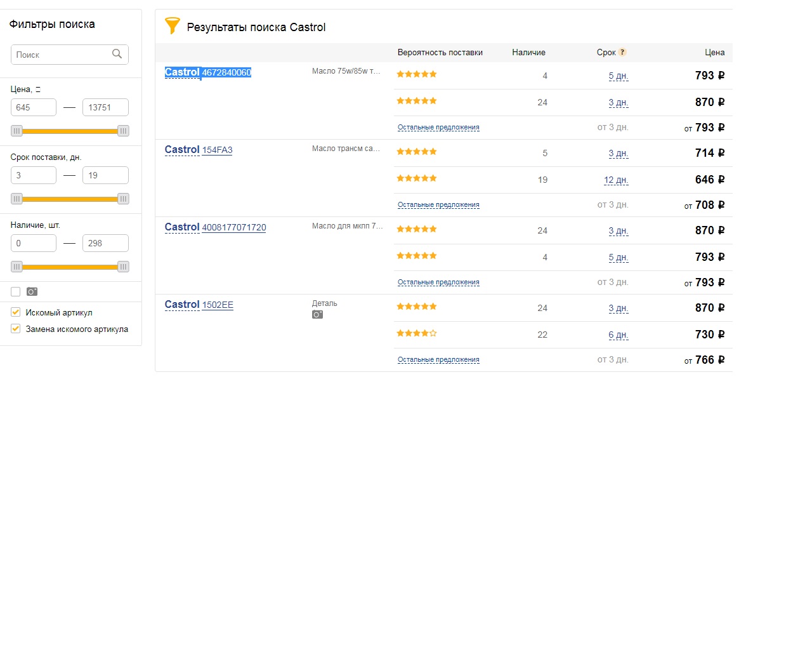Click minimum stock field showing 0
Viewport: 812px width, 650px height.
34,243
